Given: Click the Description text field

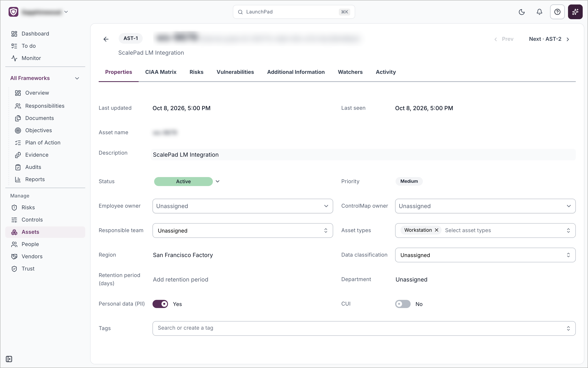Looking at the screenshot, I should click(x=363, y=155).
